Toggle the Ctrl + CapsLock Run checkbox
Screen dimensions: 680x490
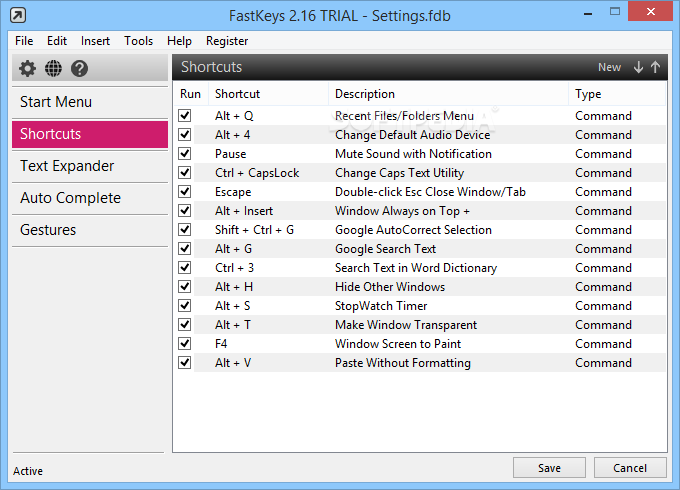185,173
